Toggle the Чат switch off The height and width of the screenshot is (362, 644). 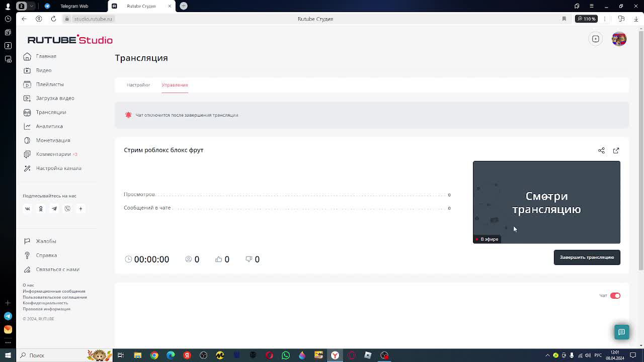tap(615, 296)
